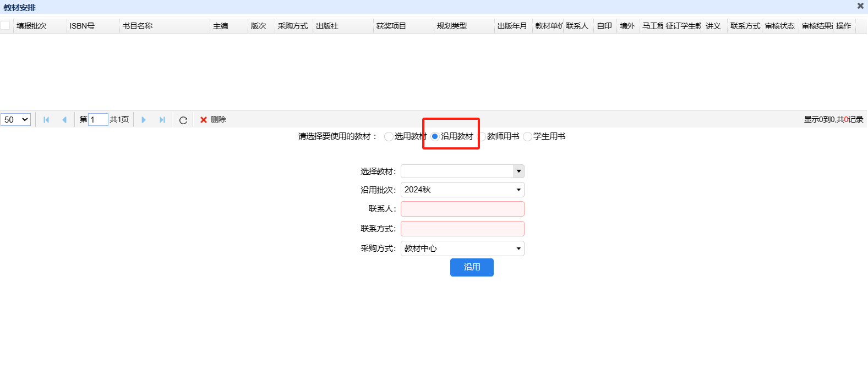Close the 教材安排 dialog
This screenshot has height=387, width=868.
pyautogui.click(x=860, y=6)
